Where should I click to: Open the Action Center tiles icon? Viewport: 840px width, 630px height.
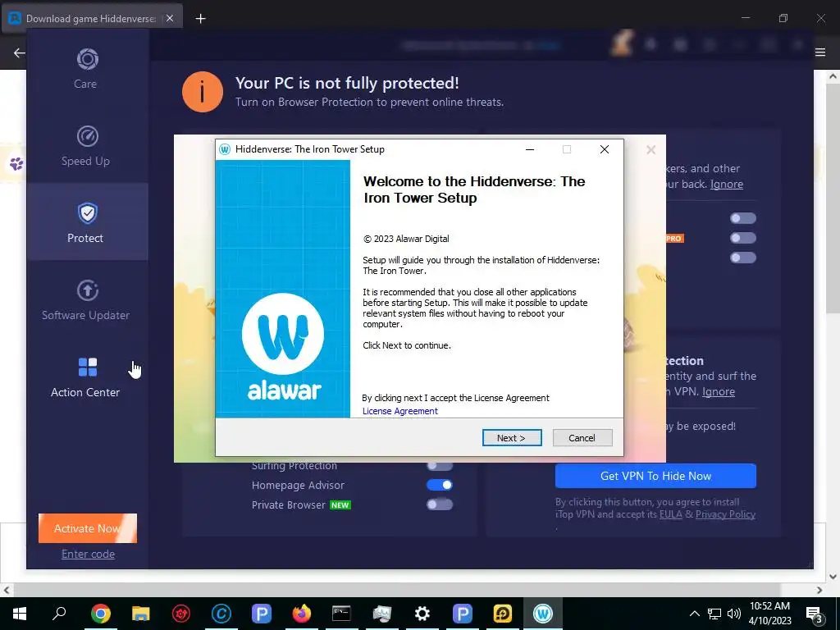point(87,367)
